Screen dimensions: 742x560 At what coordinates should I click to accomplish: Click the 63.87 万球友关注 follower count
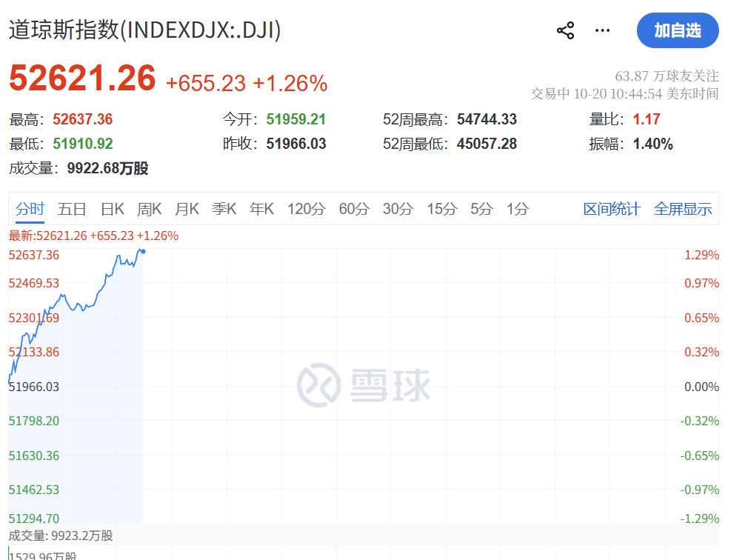point(666,76)
